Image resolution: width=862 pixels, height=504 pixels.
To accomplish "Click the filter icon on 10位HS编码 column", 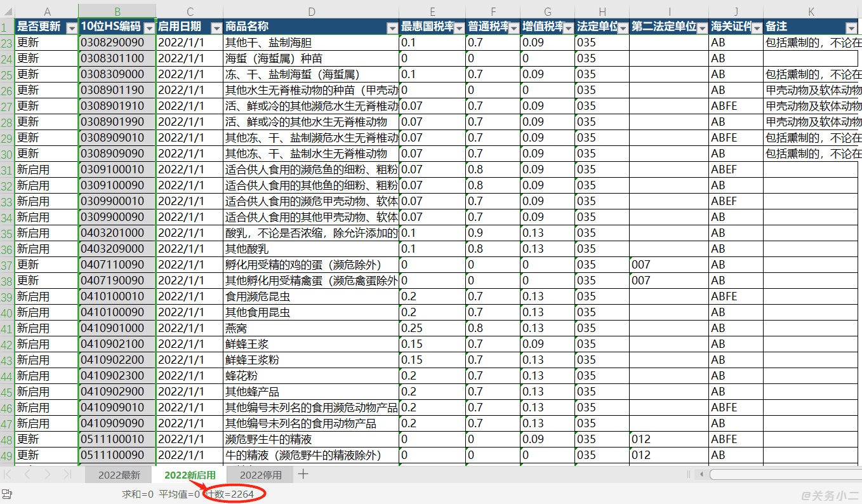I will (x=150, y=26).
